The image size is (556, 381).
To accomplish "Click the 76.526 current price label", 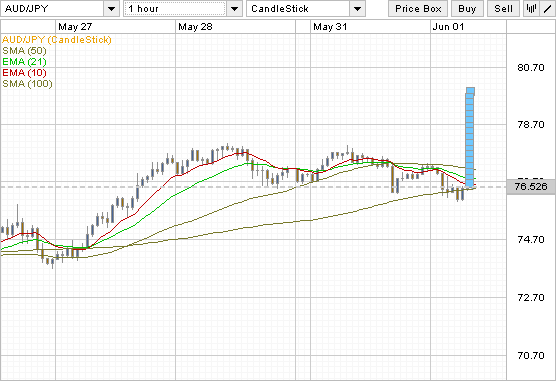I will 531,187.
